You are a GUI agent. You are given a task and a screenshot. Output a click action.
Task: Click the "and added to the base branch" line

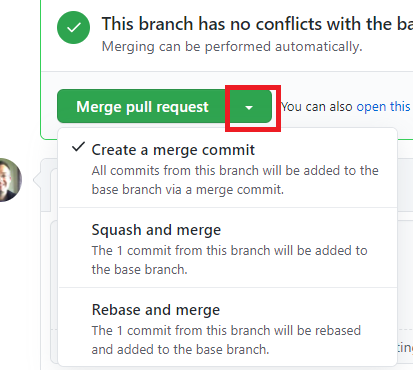[180, 349]
